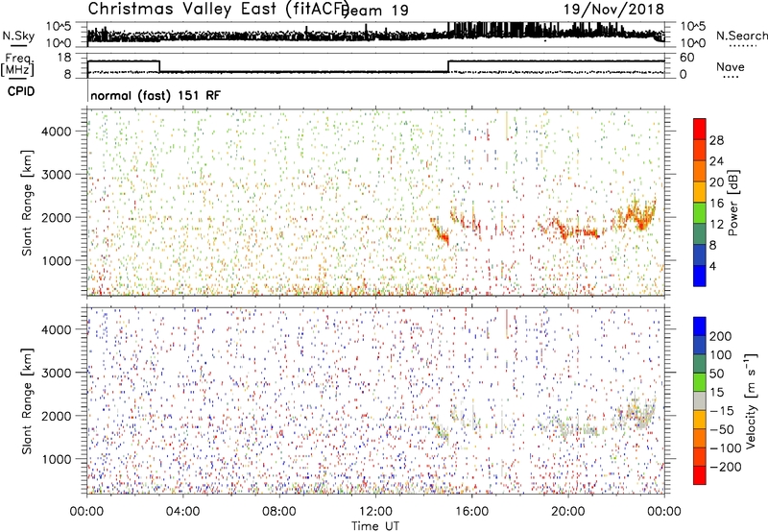768x532 pixels.
Task: Click the "12" value on the power colorbar
Action: (x=716, y=224)
